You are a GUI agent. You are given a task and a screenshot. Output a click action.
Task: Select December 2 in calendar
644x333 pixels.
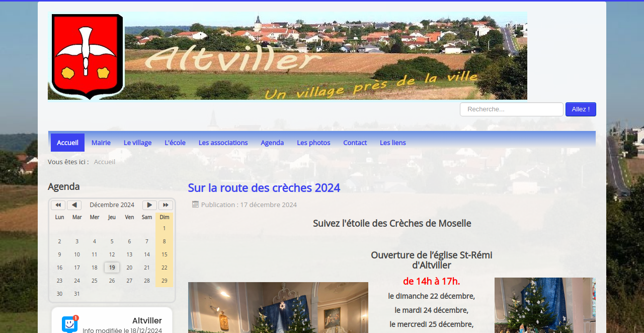(59, 241)
